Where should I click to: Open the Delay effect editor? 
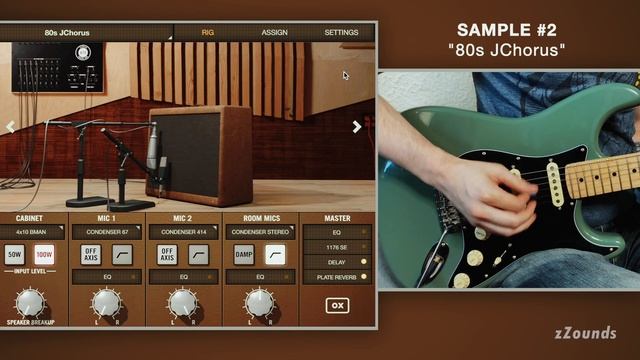pos(336,262)
